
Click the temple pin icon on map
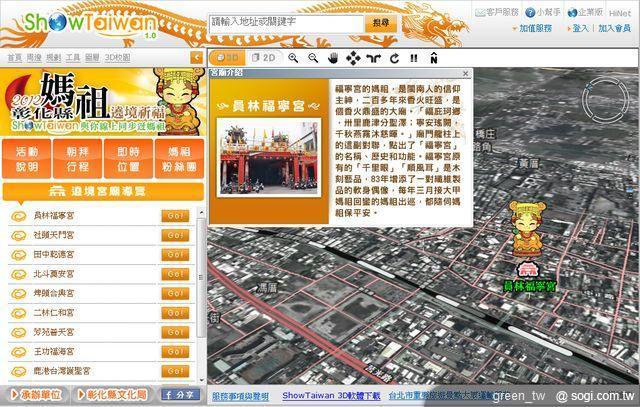coord(528,270)
